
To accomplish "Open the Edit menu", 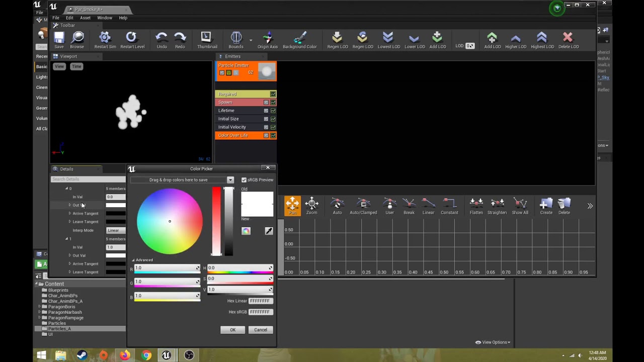I will click(x=69, y=18).
